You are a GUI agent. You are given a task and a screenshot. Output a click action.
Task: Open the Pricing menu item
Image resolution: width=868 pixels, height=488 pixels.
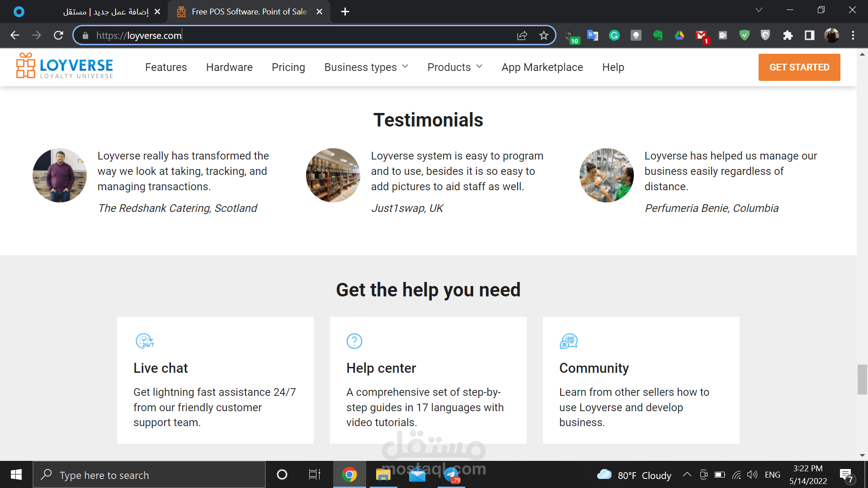(x=288, y=67)
